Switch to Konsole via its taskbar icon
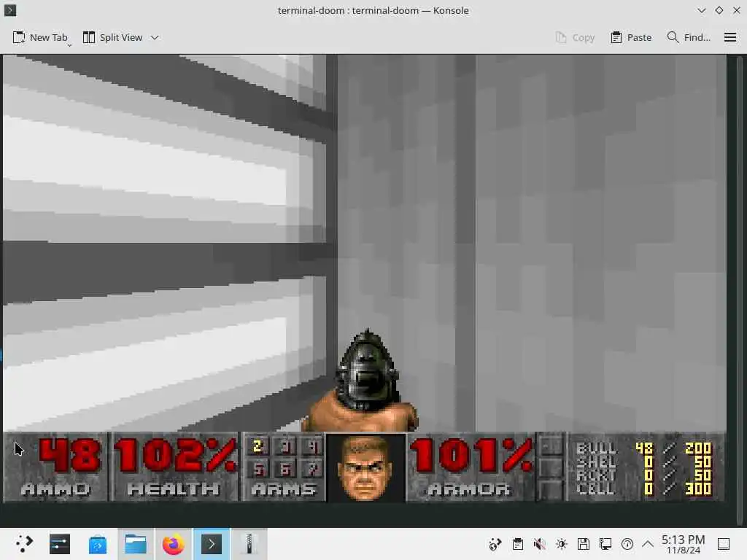This screenshot has height=560, width=747. point(211,544)
